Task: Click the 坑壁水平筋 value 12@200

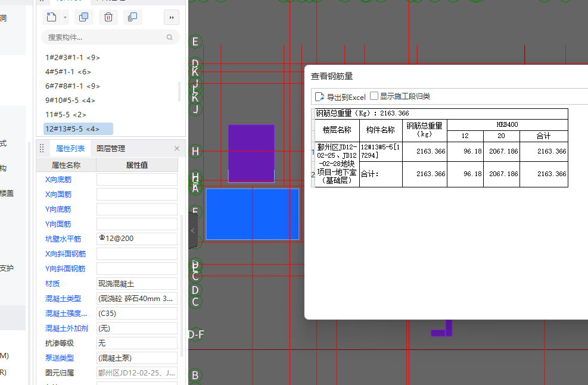Action: [137, 239]
